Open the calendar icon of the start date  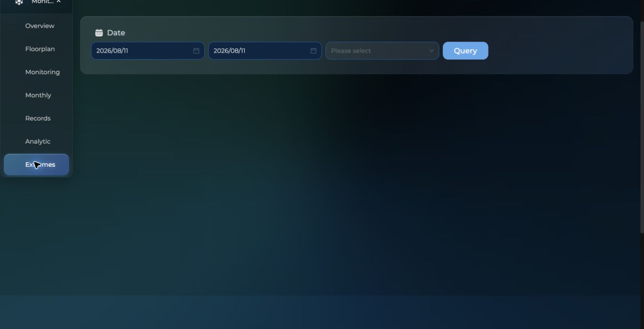(x=196, y=51)
